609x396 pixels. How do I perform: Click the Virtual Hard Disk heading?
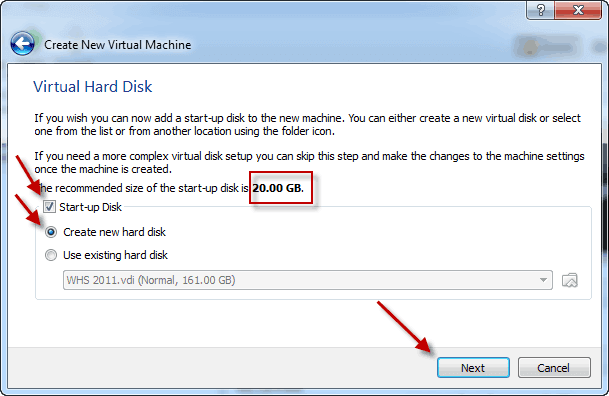(x=93, y=87)
